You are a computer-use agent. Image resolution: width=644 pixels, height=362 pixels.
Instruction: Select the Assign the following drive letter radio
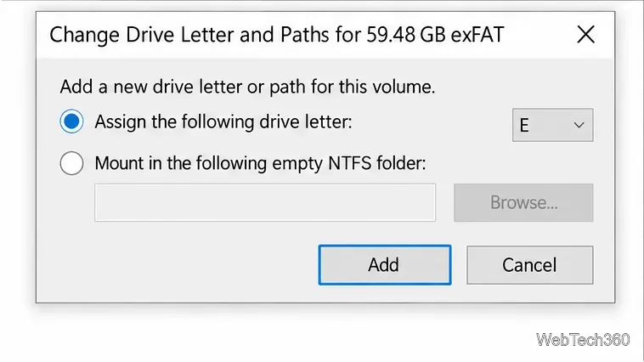point(71,122)
